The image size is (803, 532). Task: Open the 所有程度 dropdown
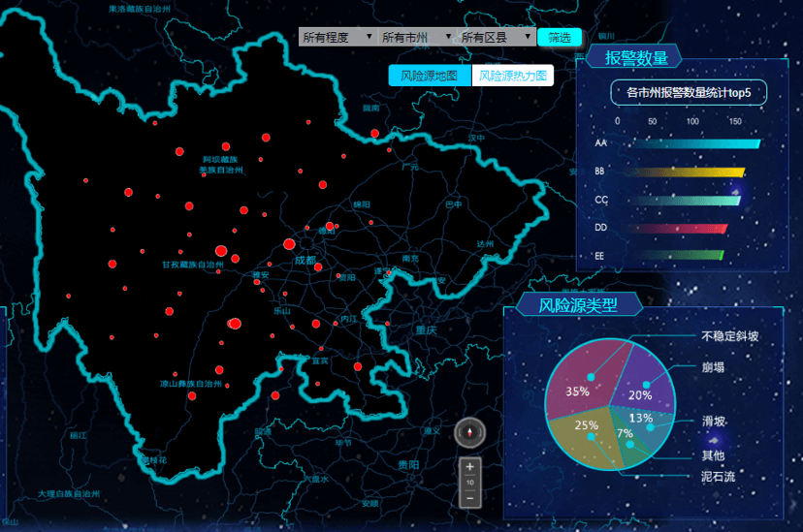click(x=337, y=37)
